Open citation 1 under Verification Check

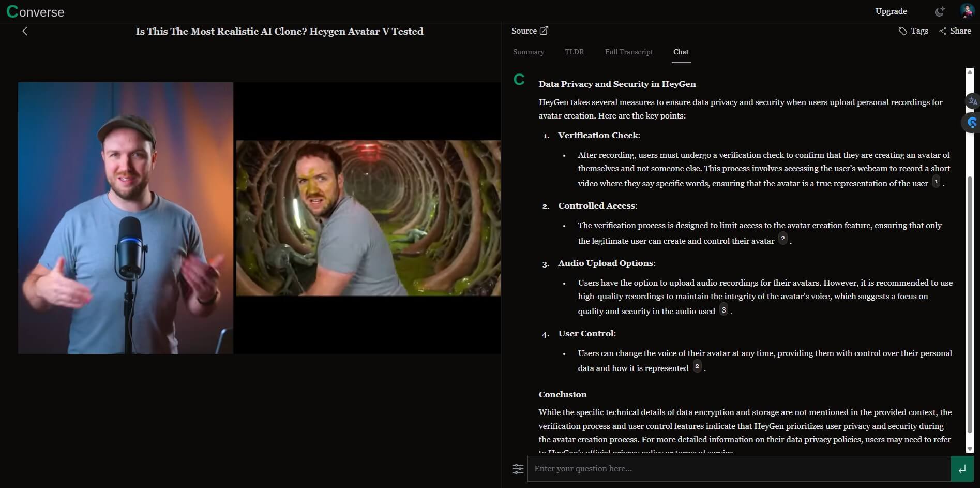pyautogui.click(x=936, y=182)
